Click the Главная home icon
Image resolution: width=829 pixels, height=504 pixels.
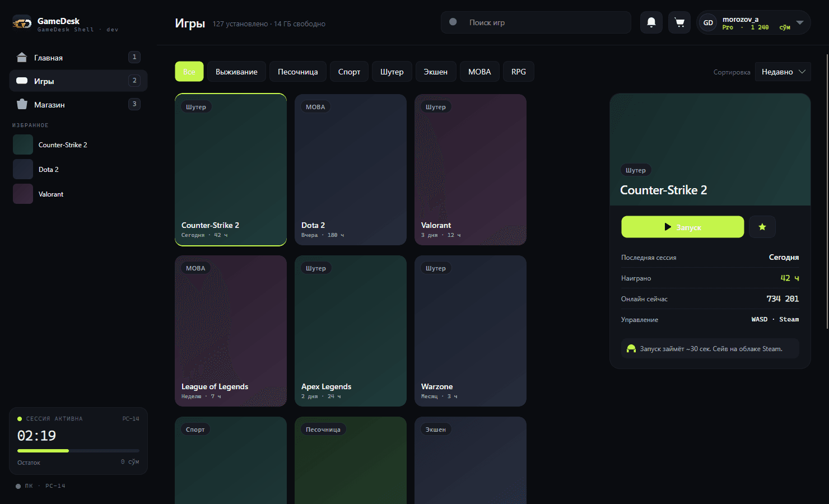tap(22, 57)
